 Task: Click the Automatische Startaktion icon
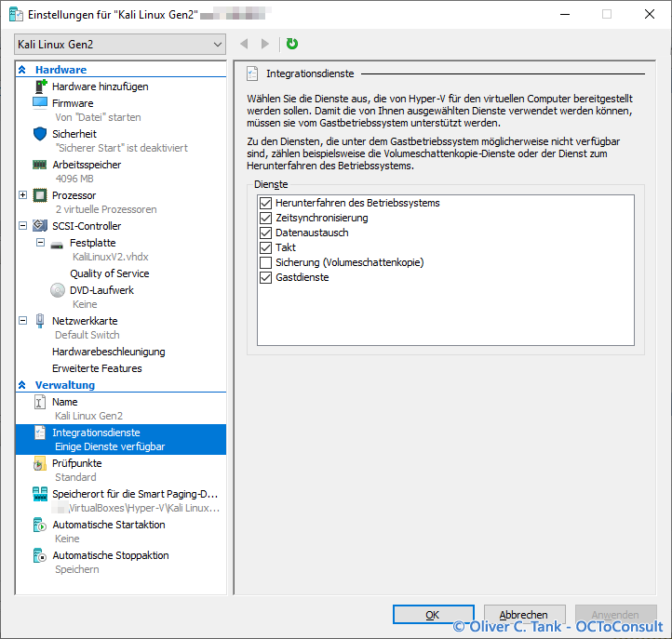[39, 525]
